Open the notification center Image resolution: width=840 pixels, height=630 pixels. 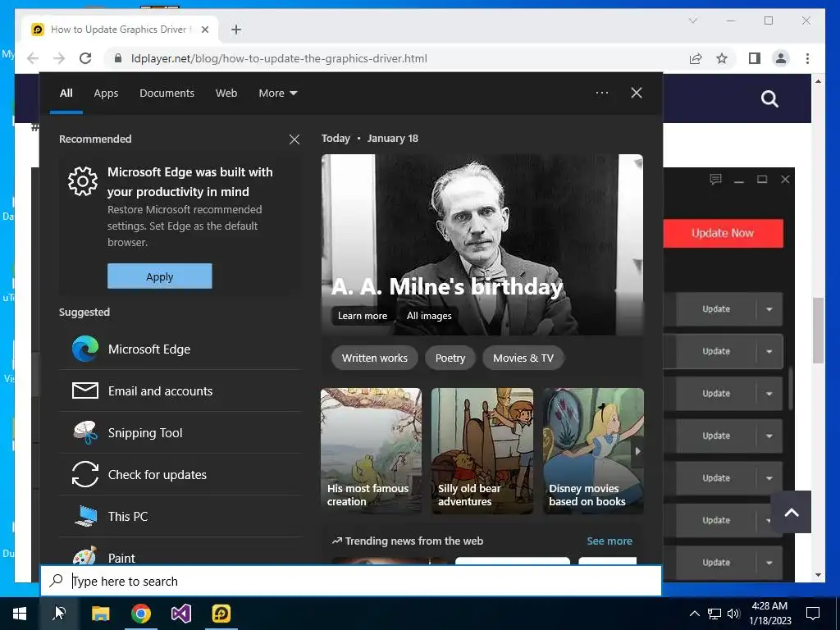[813, 614]
